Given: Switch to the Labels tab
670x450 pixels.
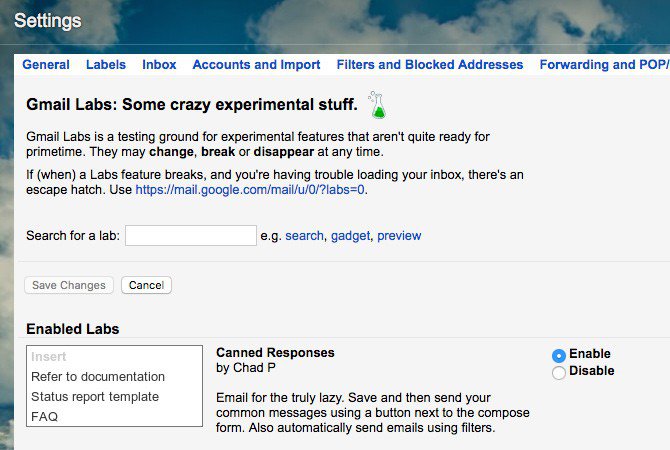Looking at the screenshot, I should pos(106,65).
